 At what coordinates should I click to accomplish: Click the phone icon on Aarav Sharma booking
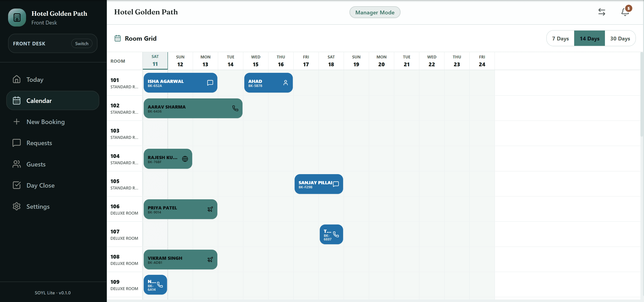pos(235,108)
